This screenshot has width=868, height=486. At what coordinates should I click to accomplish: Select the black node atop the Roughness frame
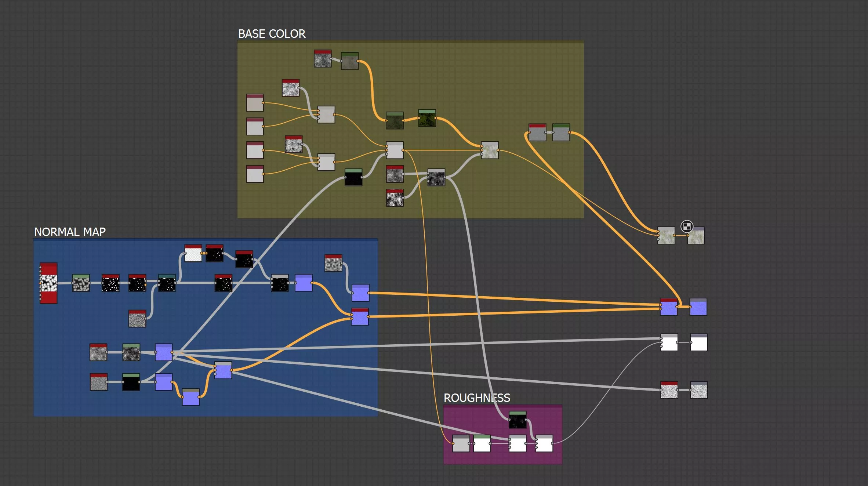click(x=517, y=420)
